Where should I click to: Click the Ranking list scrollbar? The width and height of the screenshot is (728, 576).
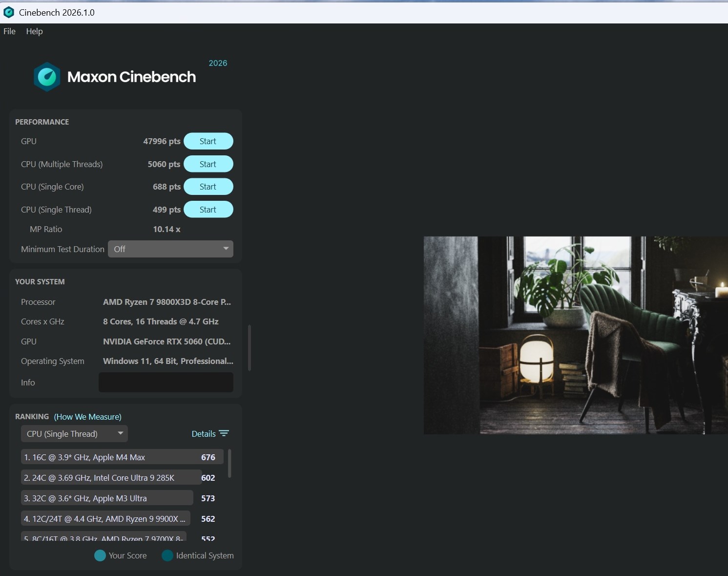[x=229, y=464]
